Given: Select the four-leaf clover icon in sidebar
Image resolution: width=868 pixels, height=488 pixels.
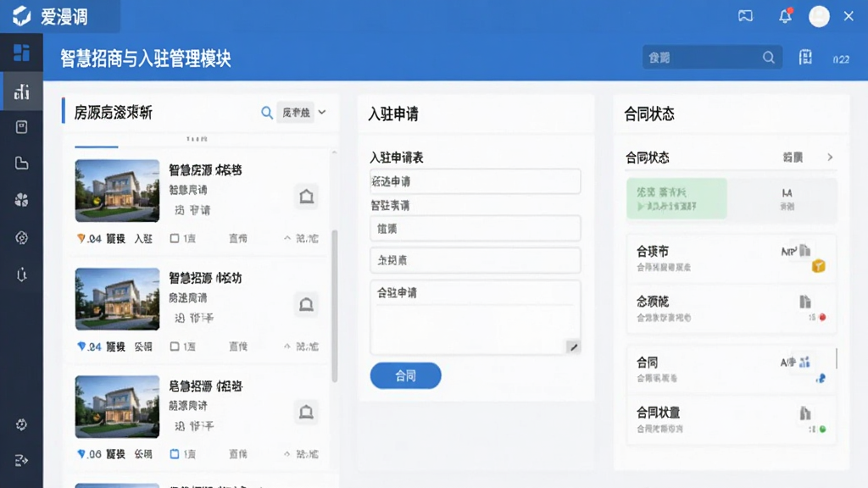Looking at the screenshot, I should [x=21, y=200].
